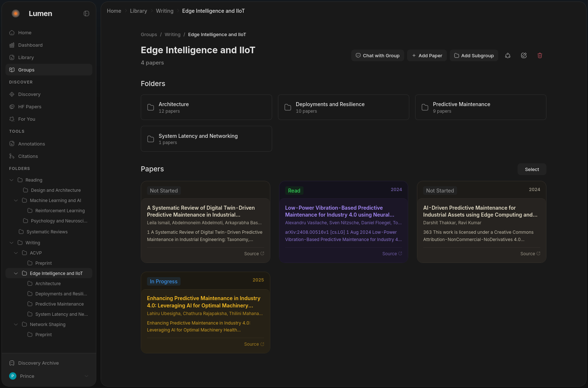
Task: Click the edit group pencil icon
Action: click(x=524, y=55)
